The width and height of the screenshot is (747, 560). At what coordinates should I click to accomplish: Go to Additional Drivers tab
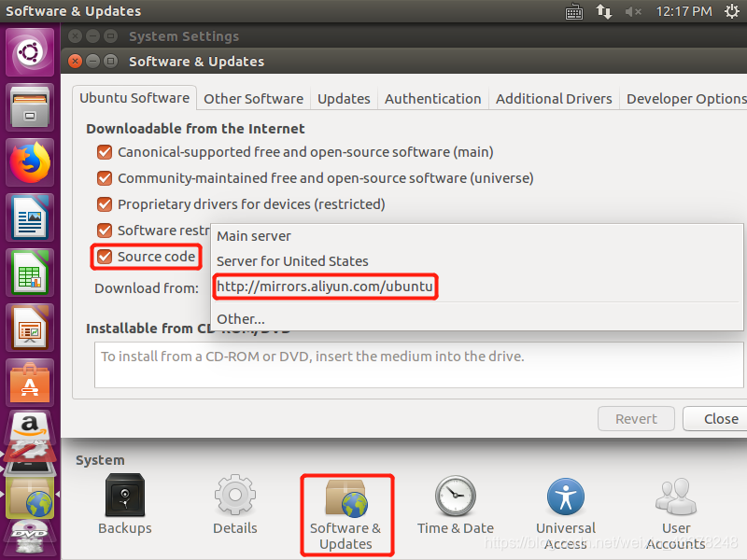pyautogui.click(x=554, y=99)
